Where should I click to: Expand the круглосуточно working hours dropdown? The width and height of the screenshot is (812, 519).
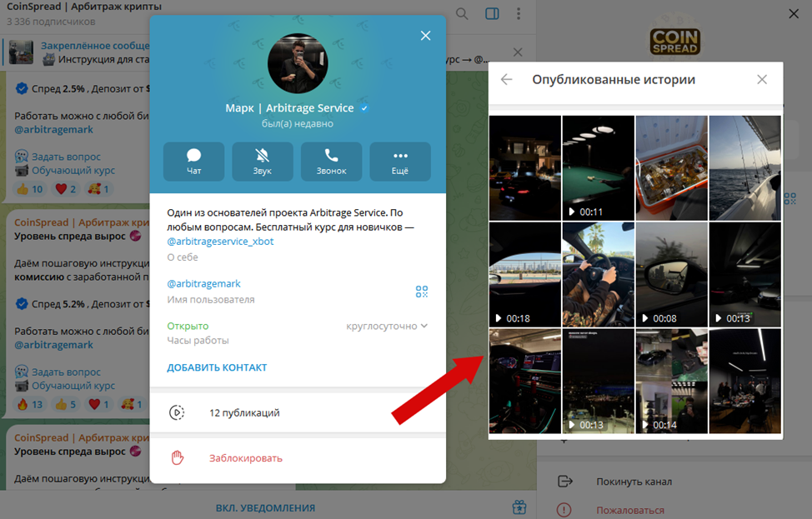(387, 326)
